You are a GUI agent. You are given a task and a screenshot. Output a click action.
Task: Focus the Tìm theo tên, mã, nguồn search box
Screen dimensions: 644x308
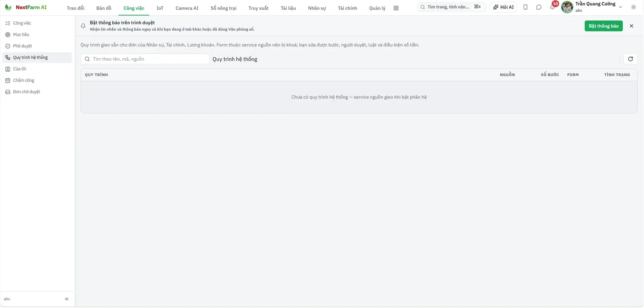pos(145,59)
